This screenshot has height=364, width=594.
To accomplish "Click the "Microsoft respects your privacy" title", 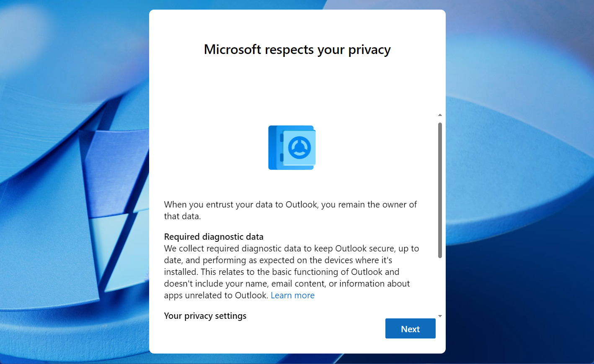I will click(x=297, y=49).
